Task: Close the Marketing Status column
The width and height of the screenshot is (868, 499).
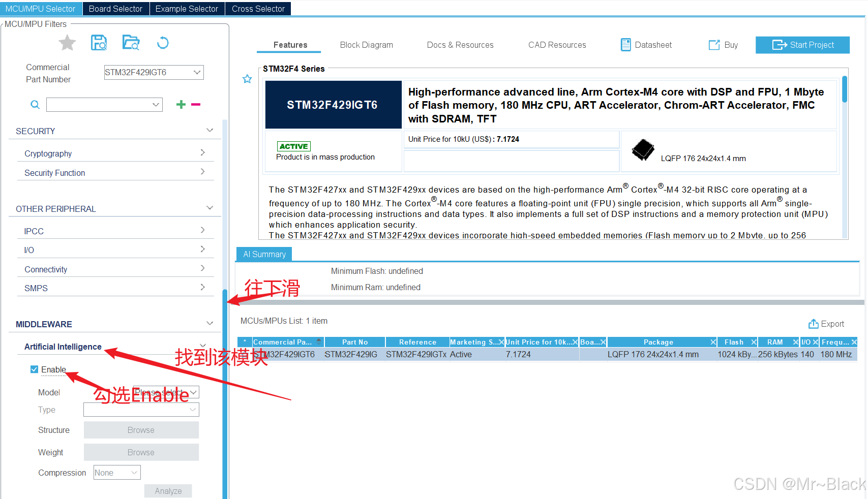Action: [501, 342]
